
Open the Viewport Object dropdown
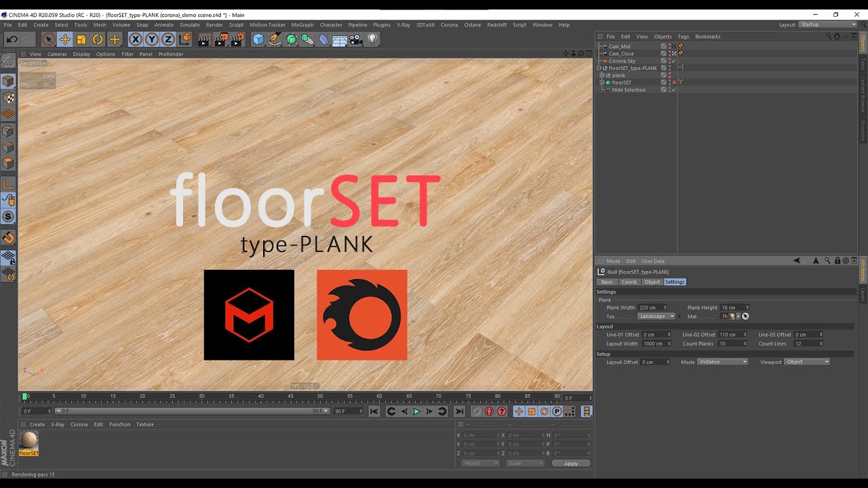pos(807,362)
